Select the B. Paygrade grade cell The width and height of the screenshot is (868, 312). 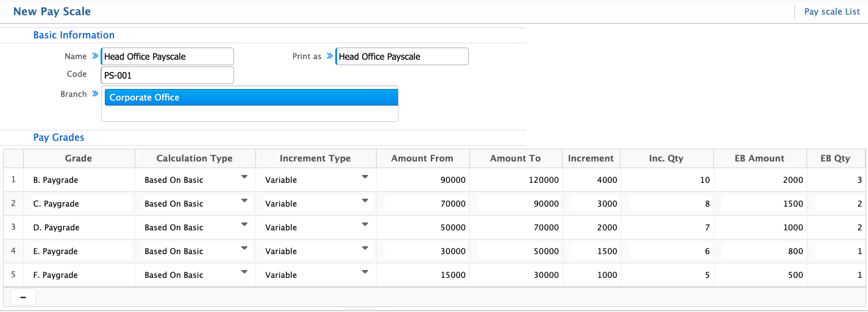tap(79, 180)
